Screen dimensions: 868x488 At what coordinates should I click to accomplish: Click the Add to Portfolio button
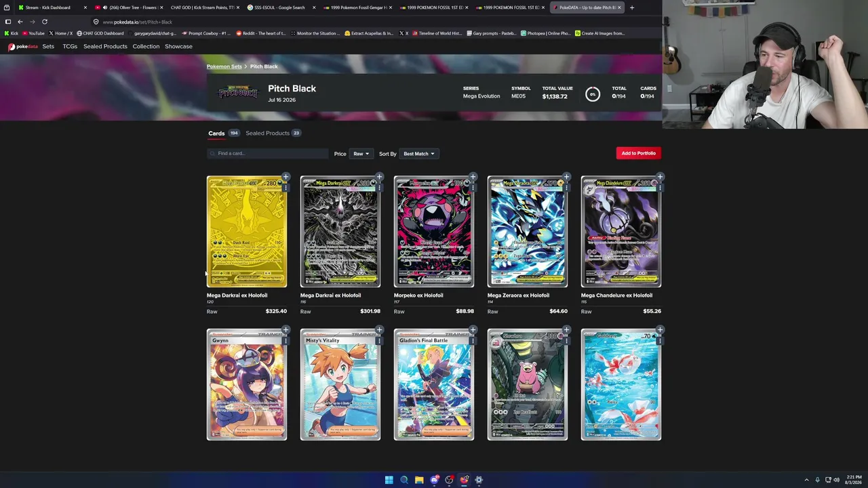pyautogui.click(x=639, y=153)
